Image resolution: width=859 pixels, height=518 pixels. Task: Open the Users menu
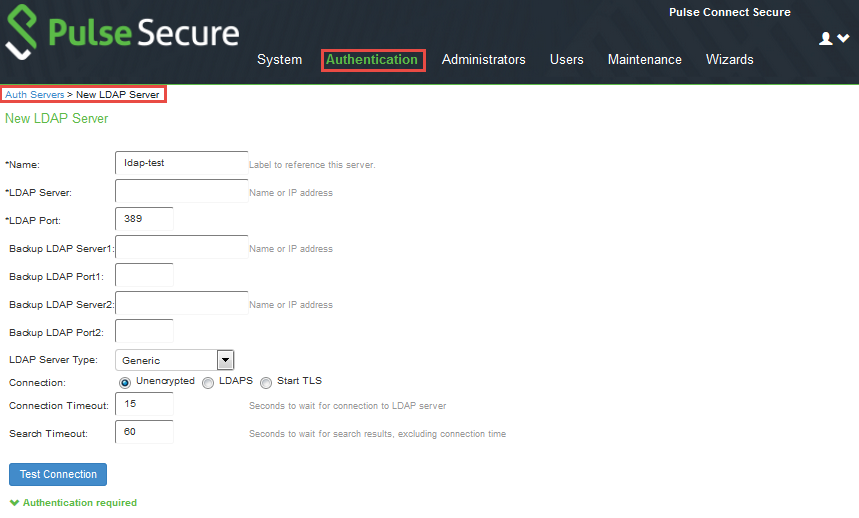click(566, 59)
